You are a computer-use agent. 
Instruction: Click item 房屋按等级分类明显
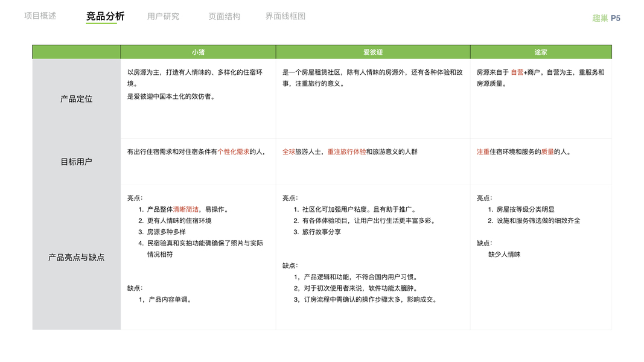pyautogui.click(x=525, y=209)
